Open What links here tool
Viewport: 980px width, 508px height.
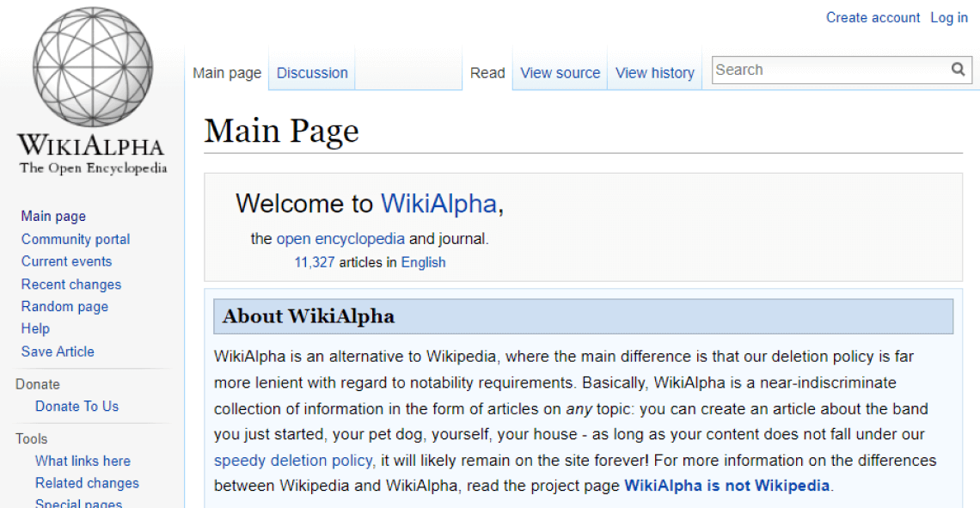83,461
